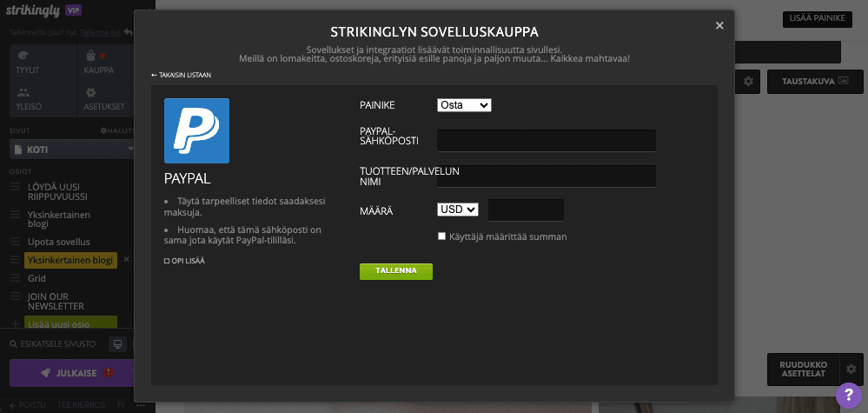The image size is (868, 413).
Task: Switch to desktop preview icon
Action: 117,344
